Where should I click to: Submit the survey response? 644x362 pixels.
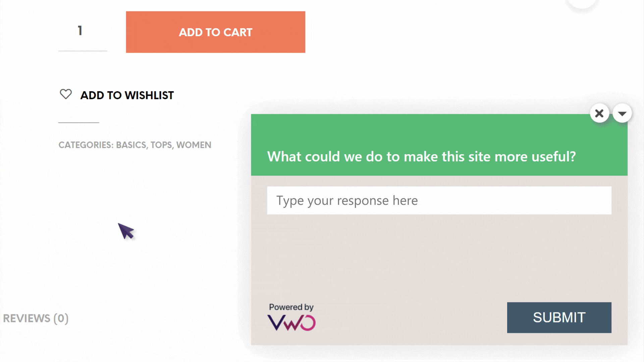click(x=559, y=317)
